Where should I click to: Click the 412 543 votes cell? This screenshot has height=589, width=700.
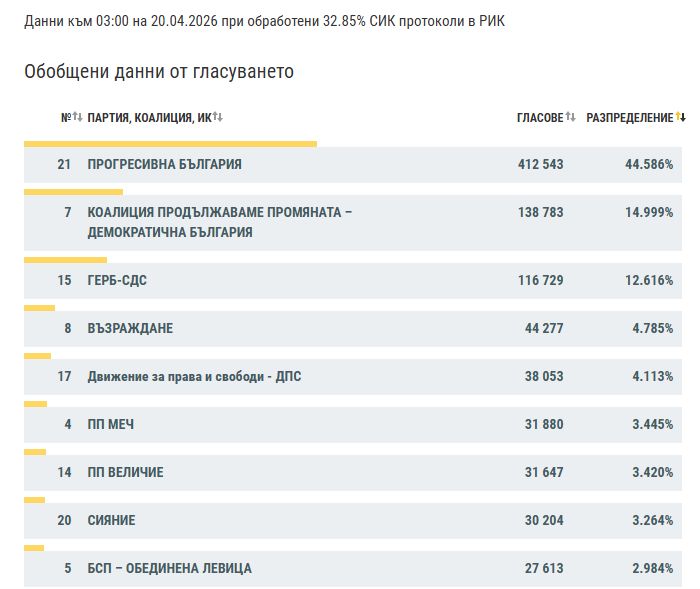(540, 164)
